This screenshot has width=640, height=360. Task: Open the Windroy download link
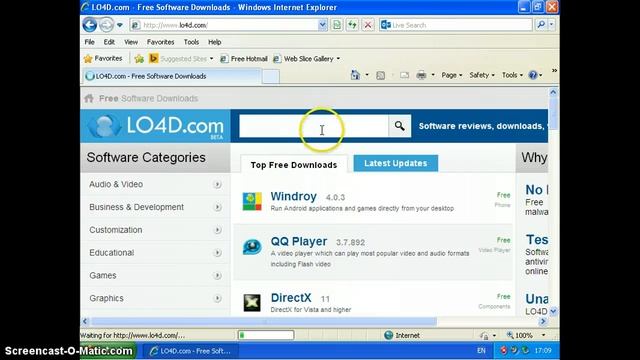point(293,196)
